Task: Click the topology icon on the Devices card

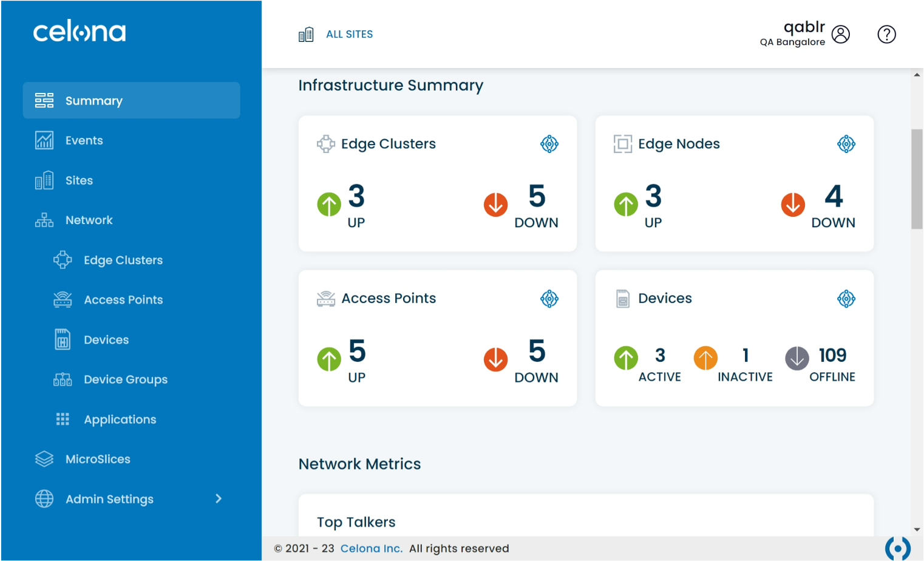Action: pyautogui.click(x=846, y=299)
